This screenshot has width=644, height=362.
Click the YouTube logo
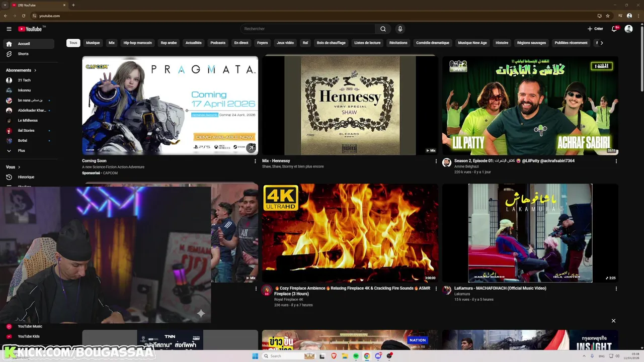(x=31, y=29)
